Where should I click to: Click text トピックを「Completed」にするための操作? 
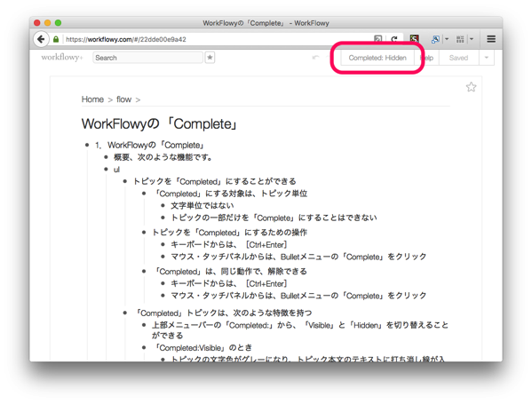[229, 233]
